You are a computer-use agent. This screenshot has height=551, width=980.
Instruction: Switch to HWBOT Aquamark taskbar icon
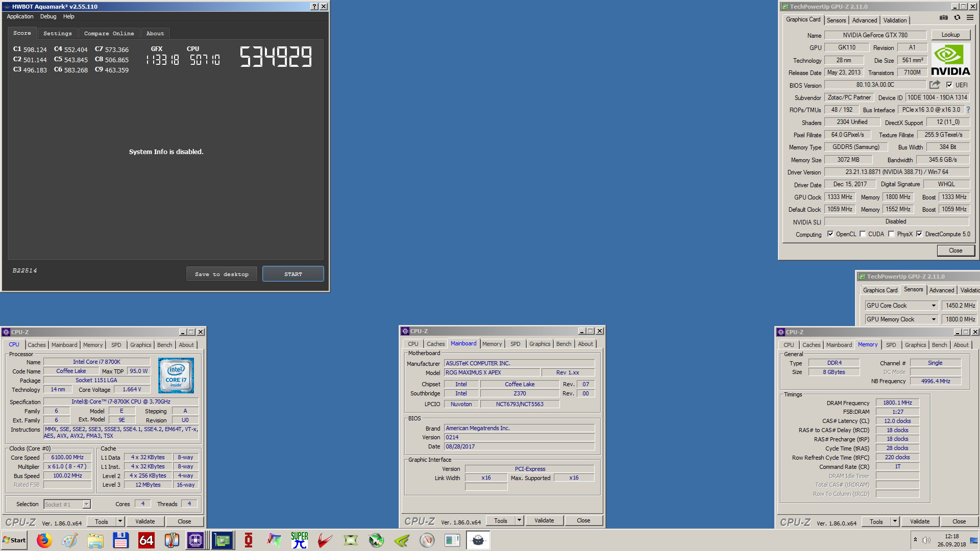(x=478, y=540)
